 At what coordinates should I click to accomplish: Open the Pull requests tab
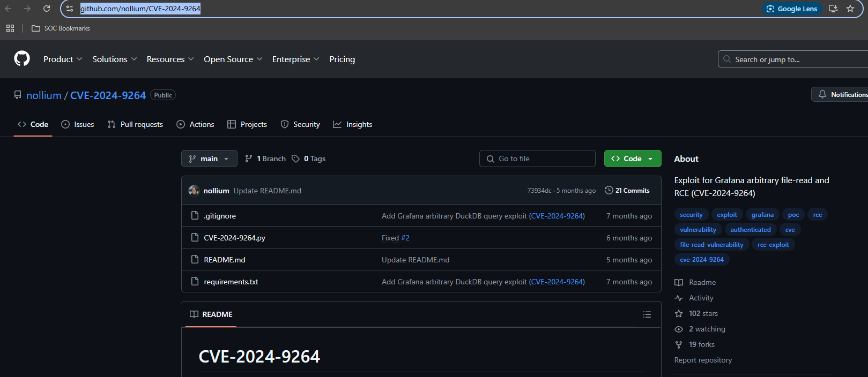(x=135, y=124)
